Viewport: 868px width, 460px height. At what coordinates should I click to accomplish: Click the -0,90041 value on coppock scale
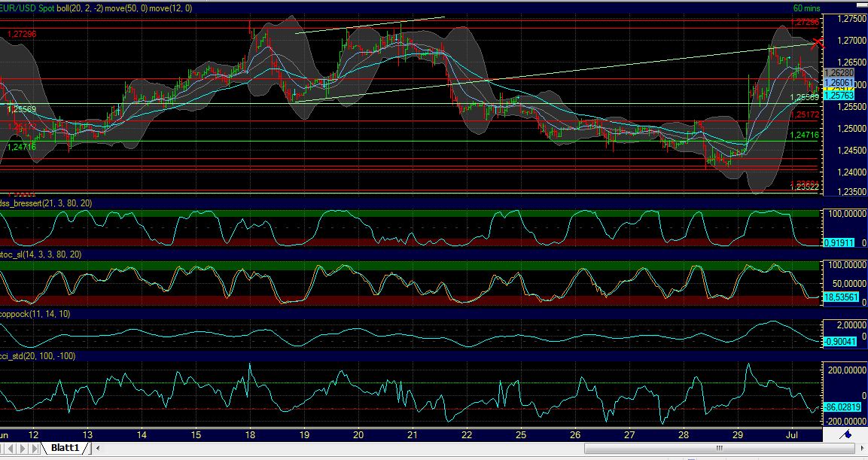(x=840, y=342)
